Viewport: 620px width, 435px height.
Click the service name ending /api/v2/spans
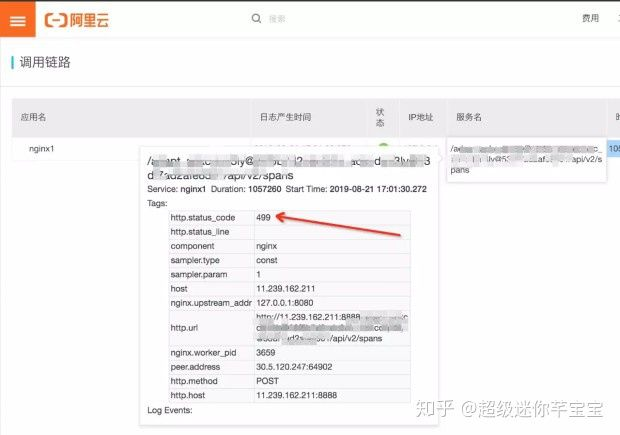pos(526,159)
